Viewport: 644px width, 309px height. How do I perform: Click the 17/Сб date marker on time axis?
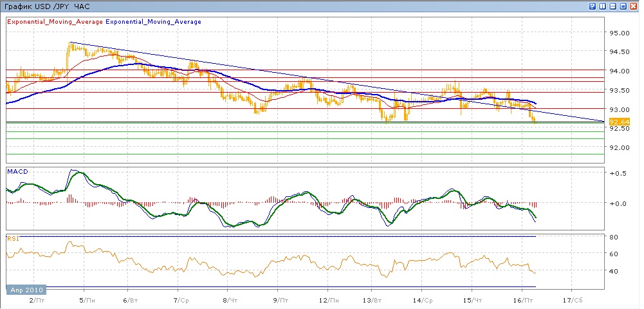pos(573,301)
